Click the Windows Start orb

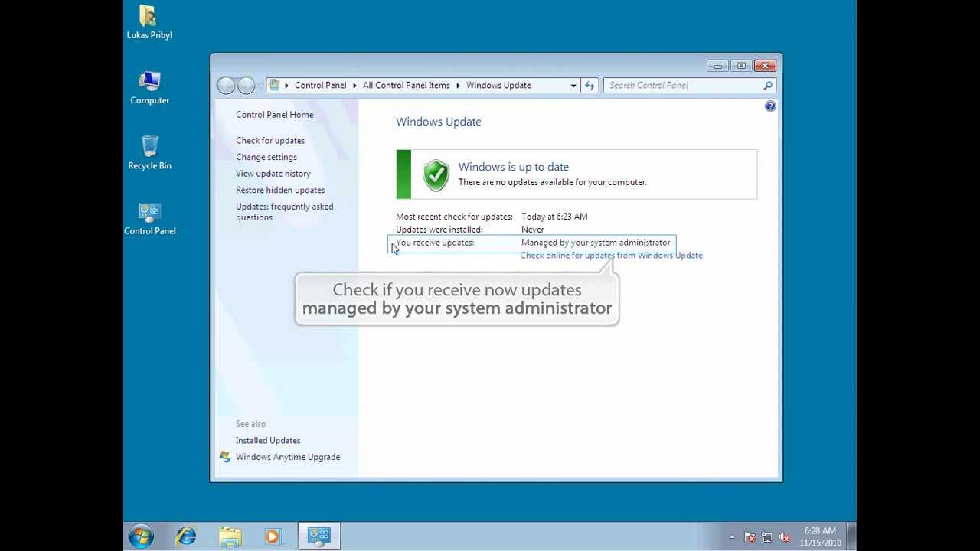pyautogui.click(x=141, y=536)
